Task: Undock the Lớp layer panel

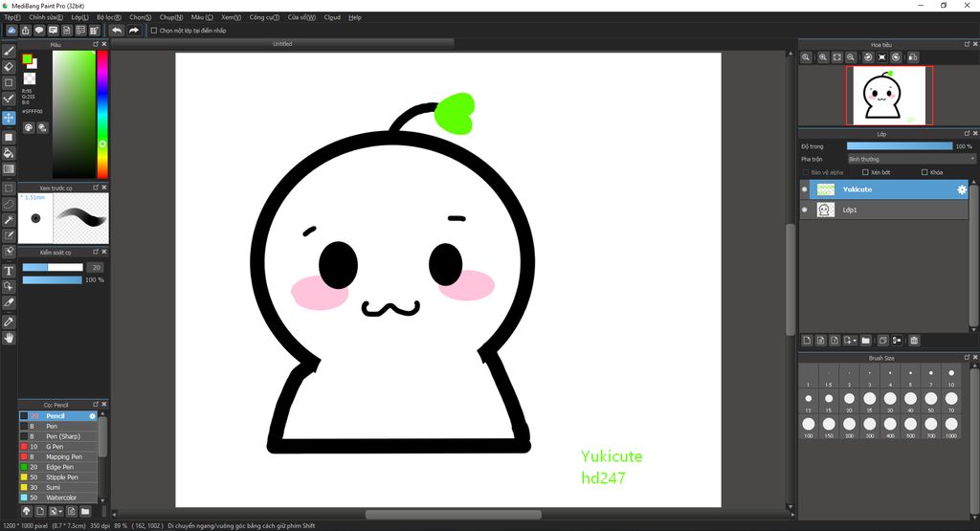Action: click(x=967, y=134)
